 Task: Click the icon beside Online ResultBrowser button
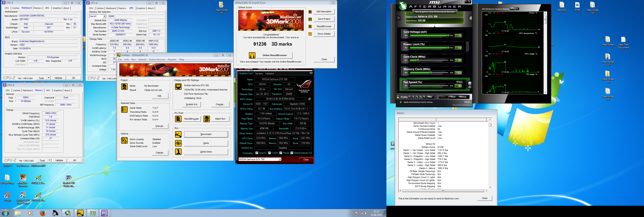pos(252,55)
